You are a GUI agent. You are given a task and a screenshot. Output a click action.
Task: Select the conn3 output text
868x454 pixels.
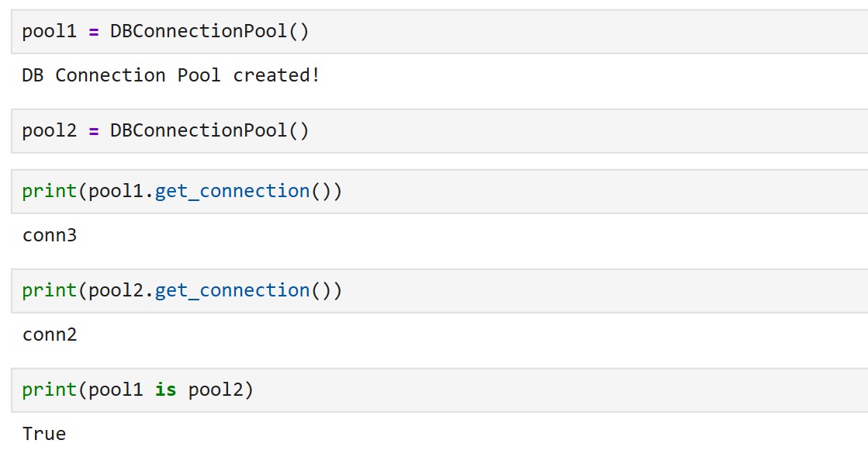click(x=50, y=235)
